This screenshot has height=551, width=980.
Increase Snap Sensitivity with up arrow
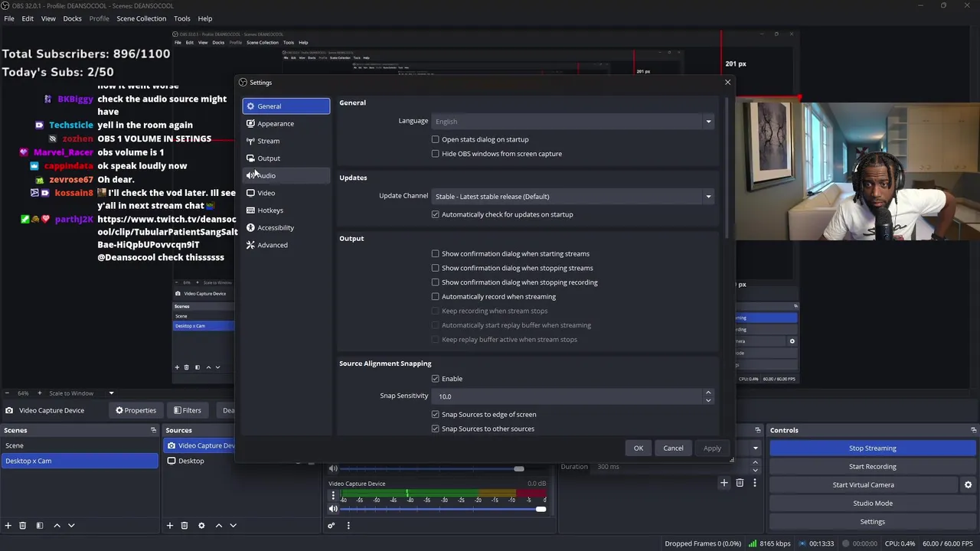click(708, 393)
